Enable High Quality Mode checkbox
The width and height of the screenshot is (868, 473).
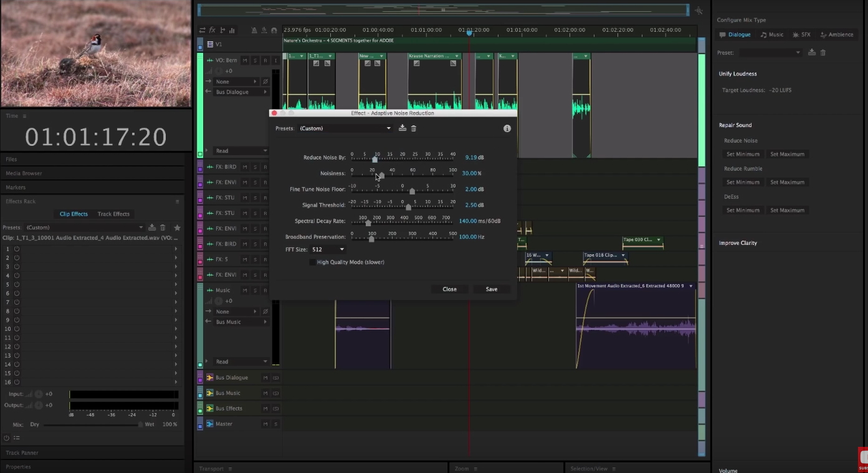click(312, 262)
